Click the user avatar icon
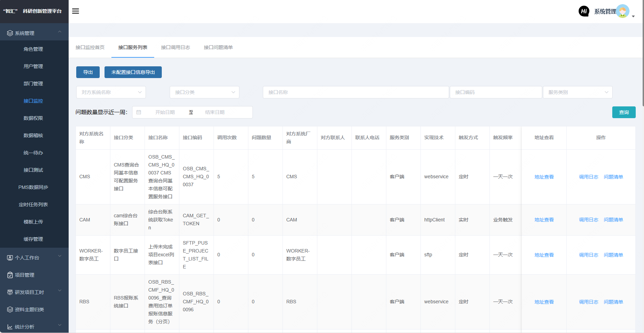The width and height of the screenshot is (644, 333). click(623, 11)
